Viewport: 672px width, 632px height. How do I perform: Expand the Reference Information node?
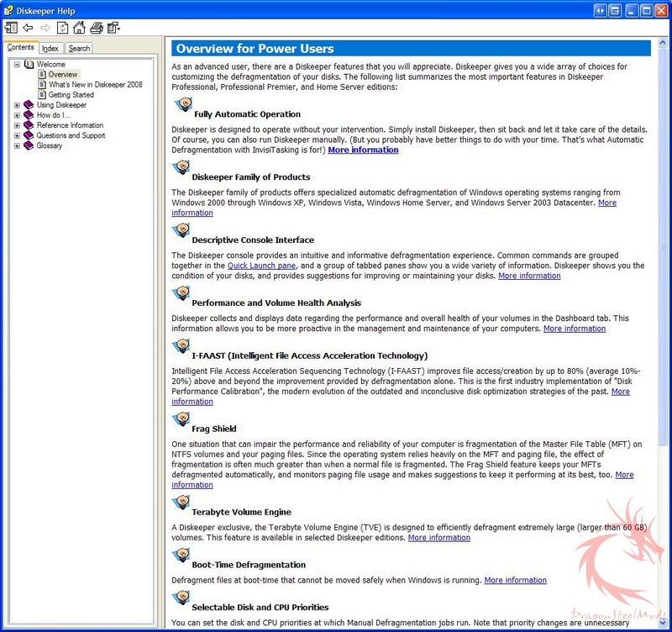pyautogui.click(x=17, y=125)
